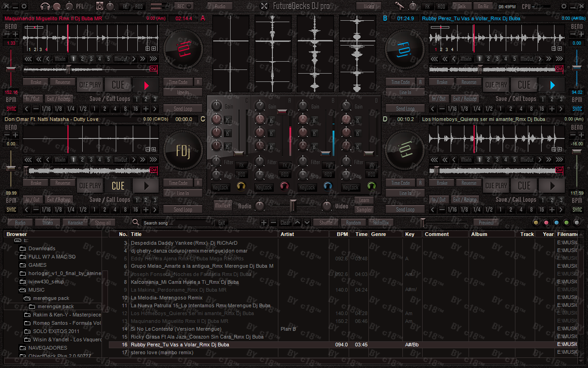Click the blue color dot near Preview
The width and height of the screenshot is (588, 368).
tap(556, 223)
